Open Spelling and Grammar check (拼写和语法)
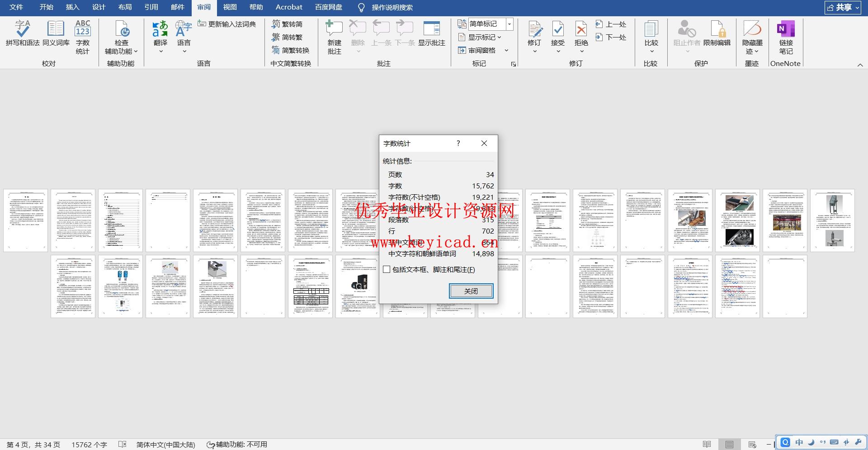This screenshot has height=450, width=868. point(23,33)
